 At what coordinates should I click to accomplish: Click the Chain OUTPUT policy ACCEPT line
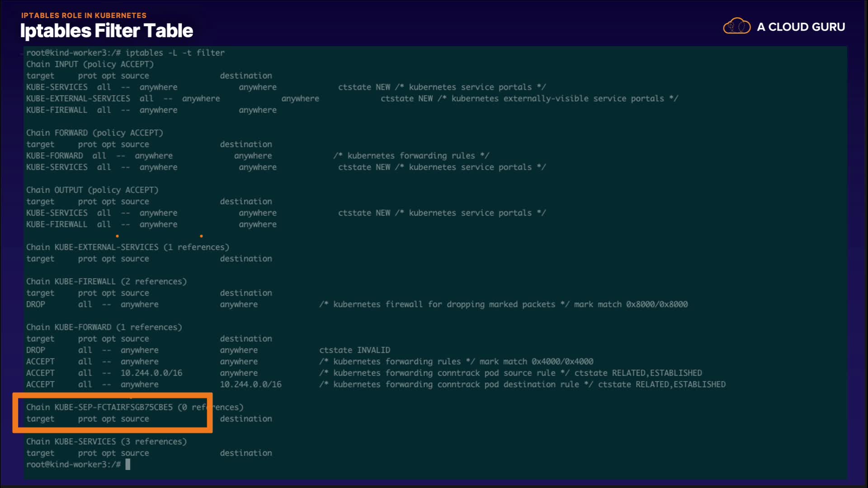[92, 190]
